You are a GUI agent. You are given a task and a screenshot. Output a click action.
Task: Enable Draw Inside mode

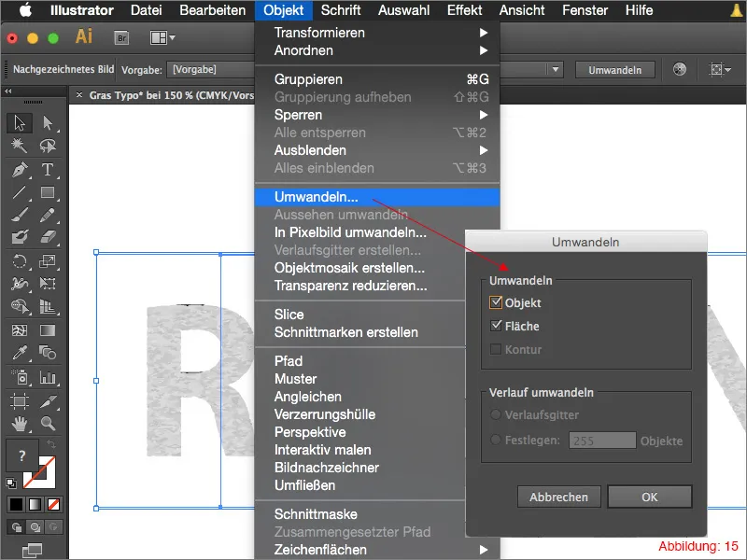(x=53, y=526)
